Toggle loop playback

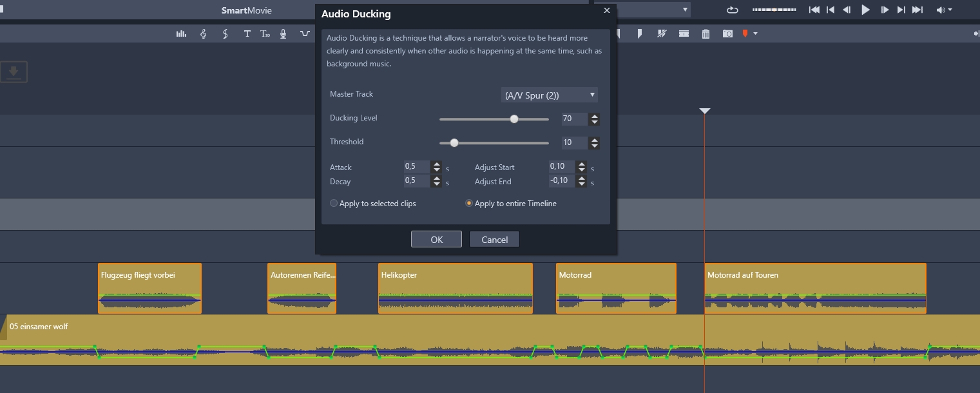point(733,10)
